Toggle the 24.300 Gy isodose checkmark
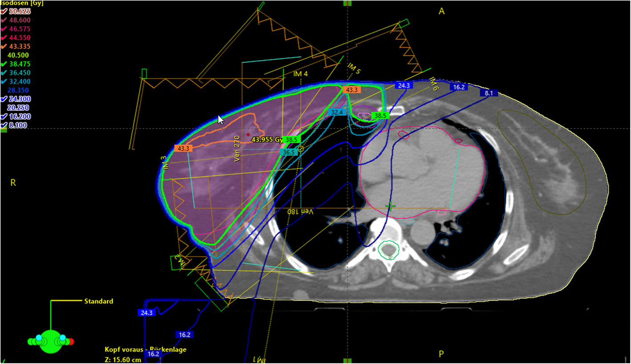Viewport: 631px width, 364px height. click(4, 99)
